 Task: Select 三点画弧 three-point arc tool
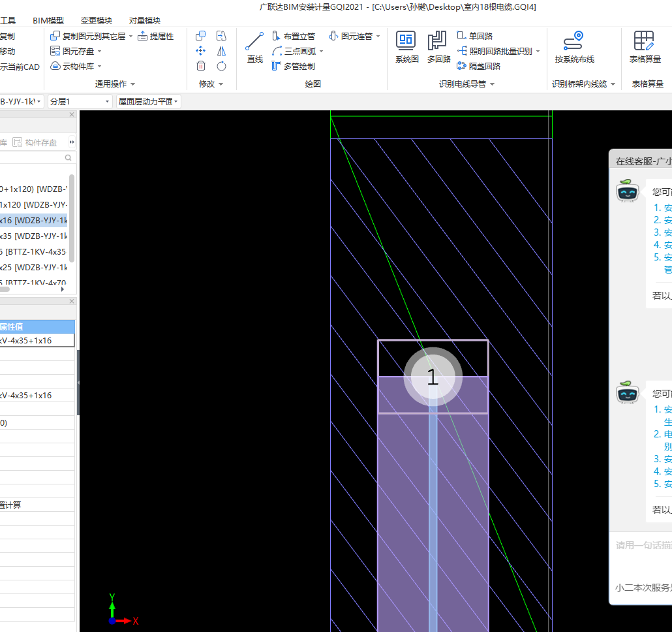click(x=294, y=51)
